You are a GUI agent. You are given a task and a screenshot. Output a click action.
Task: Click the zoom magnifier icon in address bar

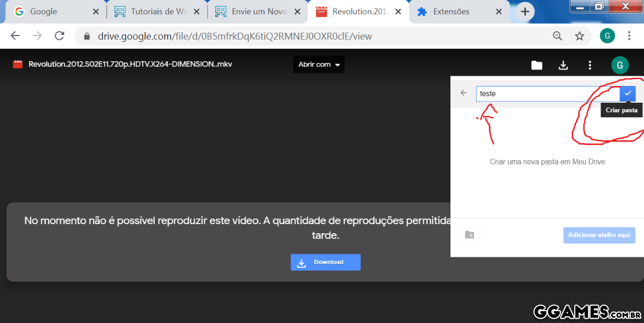(558, 36)
